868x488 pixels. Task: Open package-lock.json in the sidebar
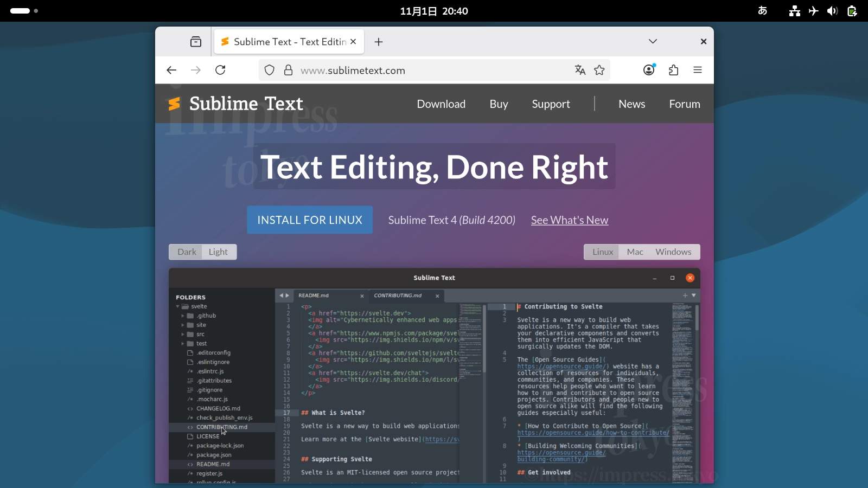tap(220, 446)
